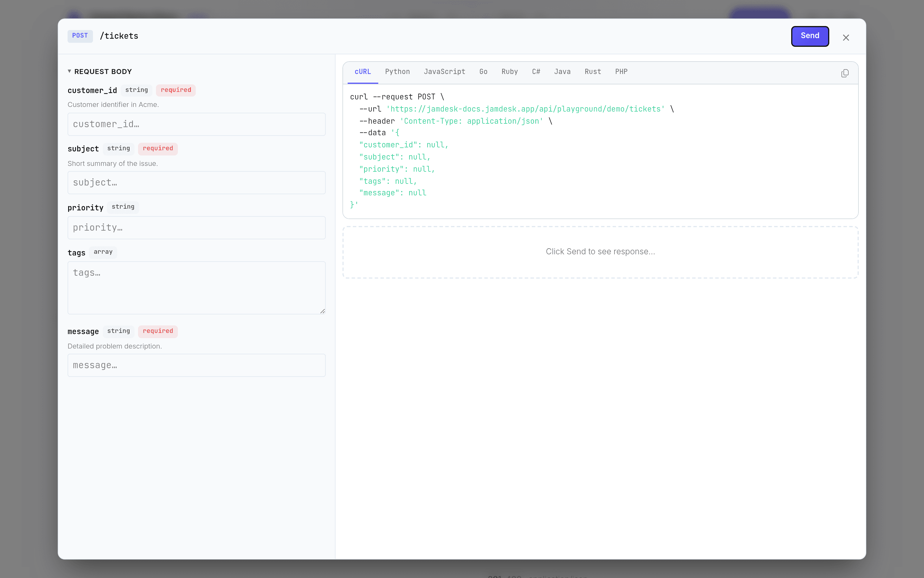Click the message field label

tap(83, 332)
